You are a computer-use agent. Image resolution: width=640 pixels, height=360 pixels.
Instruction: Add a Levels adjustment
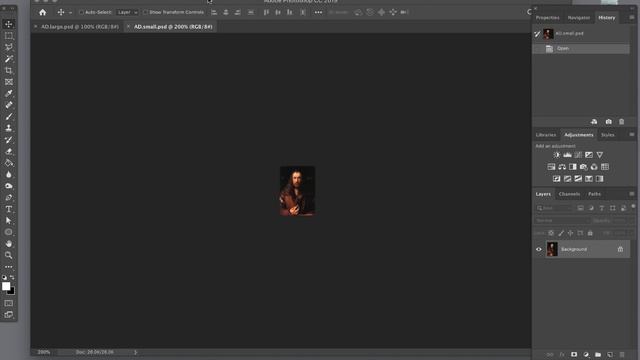coord(567,155)
